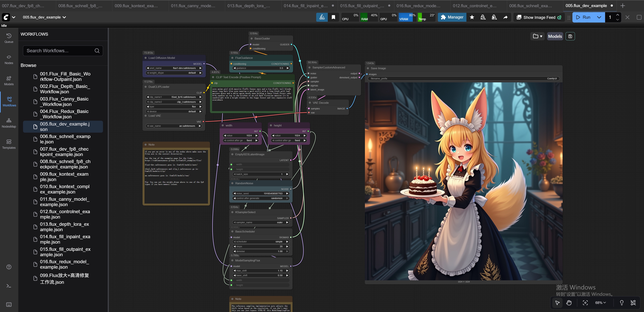
Task: Increase batch count with the up stepper
Action: pos(618,15)
